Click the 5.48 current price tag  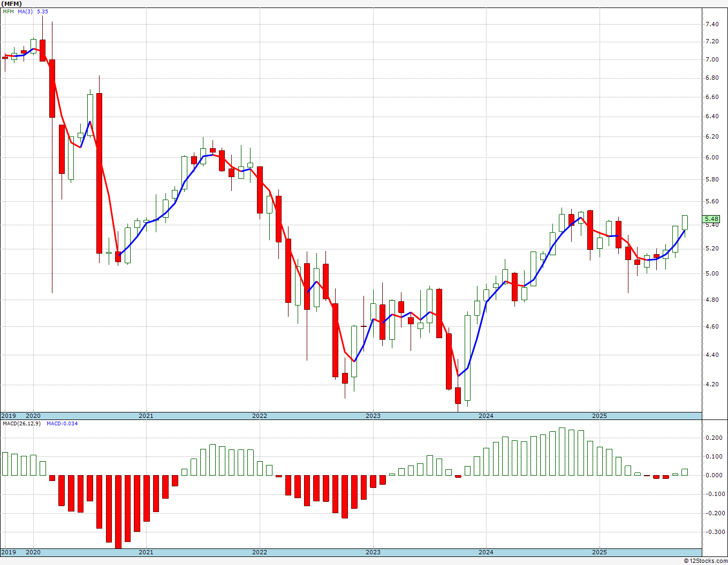[x=712, y=219]
